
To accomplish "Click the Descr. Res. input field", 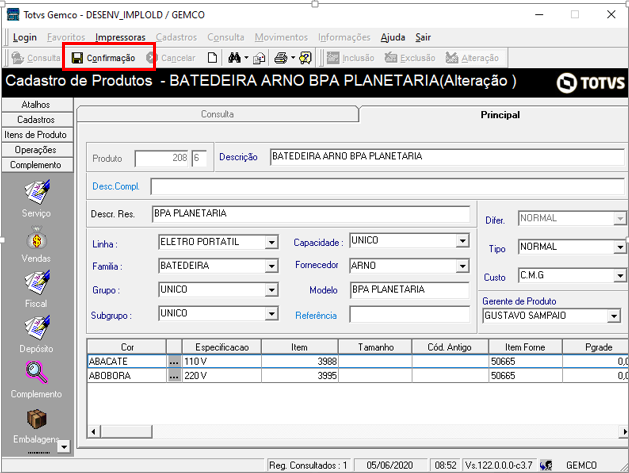I will tap(311, 214).
